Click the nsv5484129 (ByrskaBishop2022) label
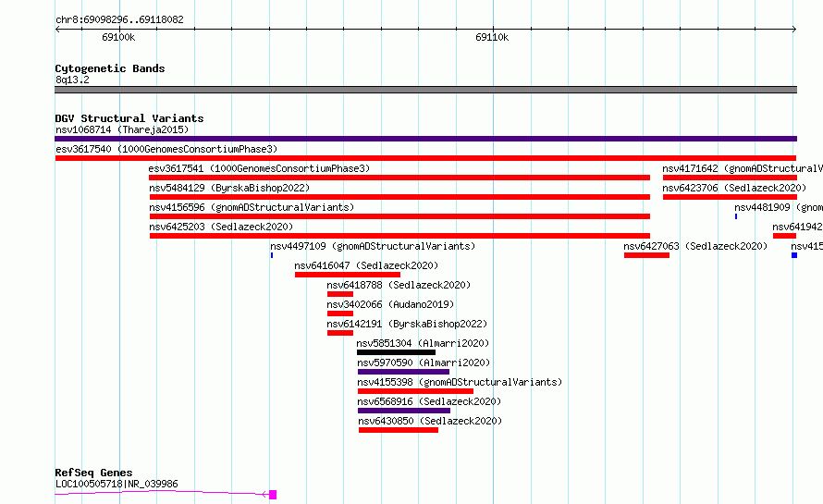Image resolution: width=823 pixels, height=504 pixels. point(229,188)
